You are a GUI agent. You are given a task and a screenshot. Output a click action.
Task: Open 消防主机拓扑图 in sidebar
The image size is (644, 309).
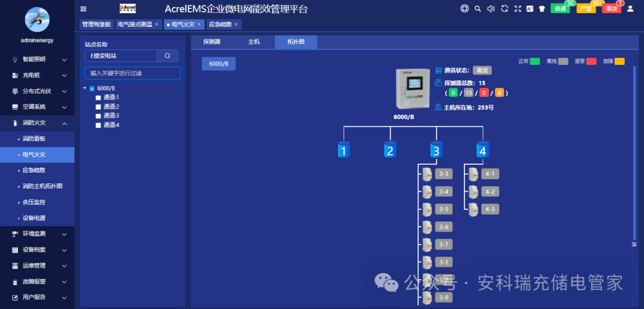38,186
